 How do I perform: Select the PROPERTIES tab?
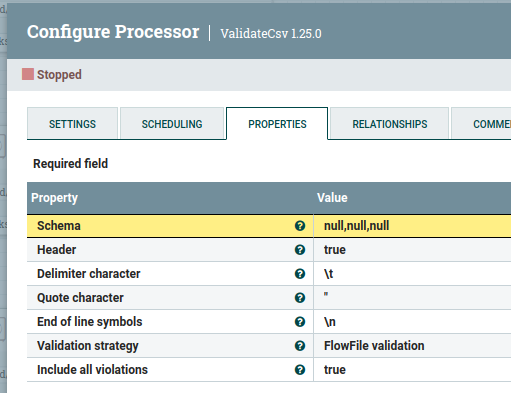pos(277,124)
